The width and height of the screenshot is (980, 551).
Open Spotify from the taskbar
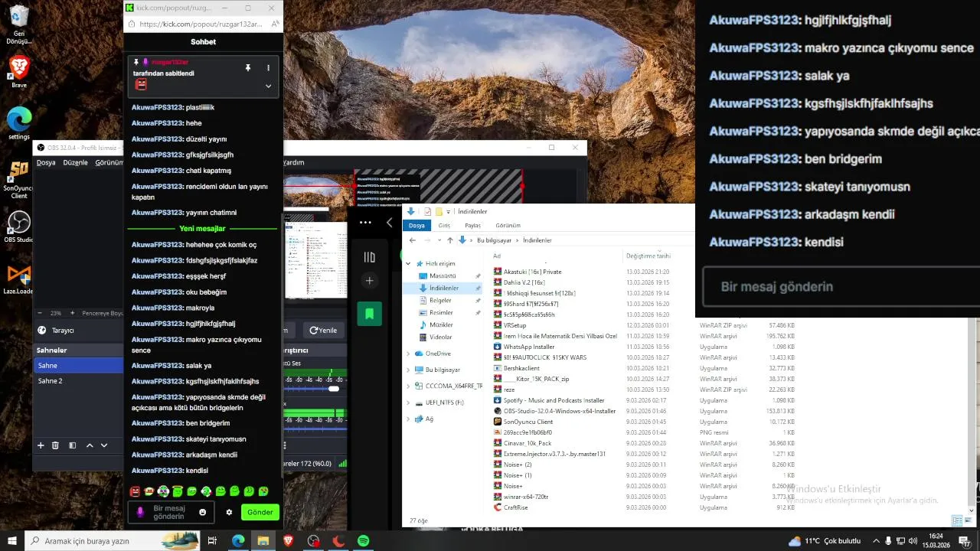pos(363,541)
